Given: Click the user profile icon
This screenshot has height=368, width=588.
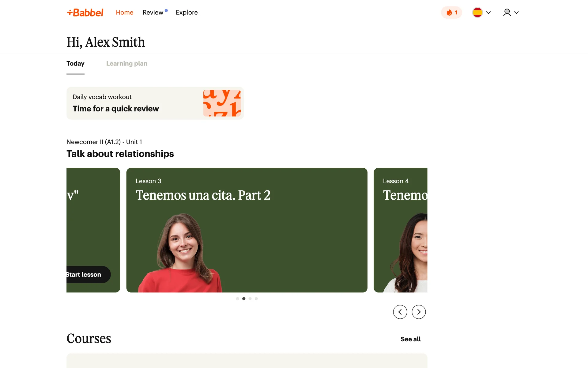Looking at the screenshot, I should point(507,13).
